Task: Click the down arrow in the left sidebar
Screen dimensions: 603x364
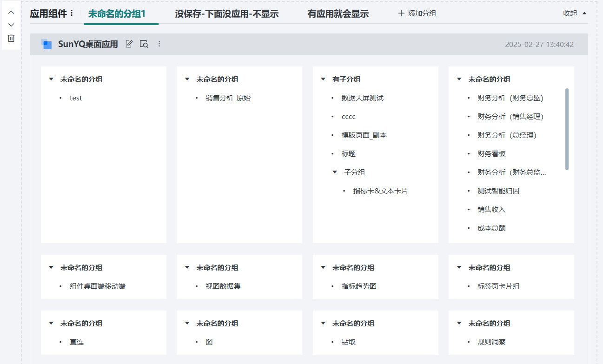Action: [x=11, y=25]
